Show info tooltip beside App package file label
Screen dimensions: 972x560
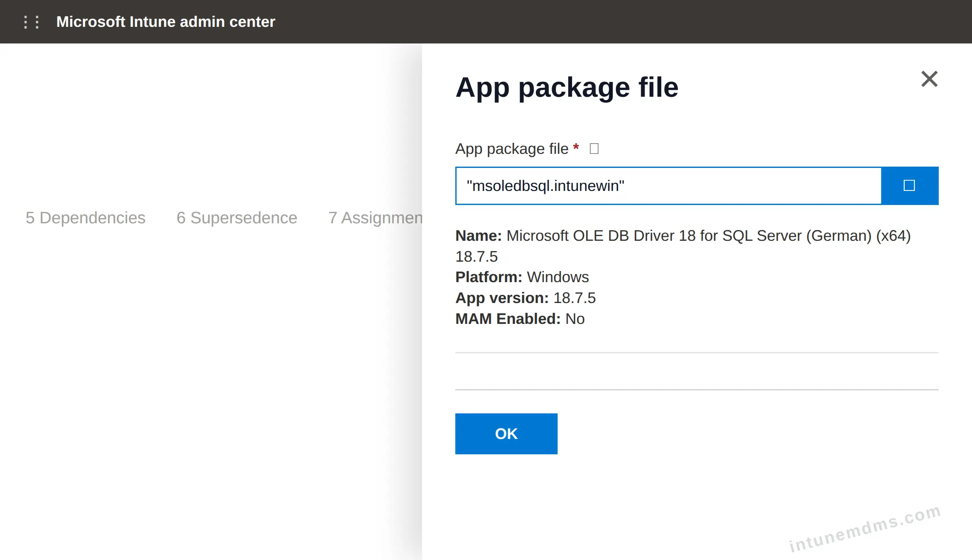tap(594, 149)
